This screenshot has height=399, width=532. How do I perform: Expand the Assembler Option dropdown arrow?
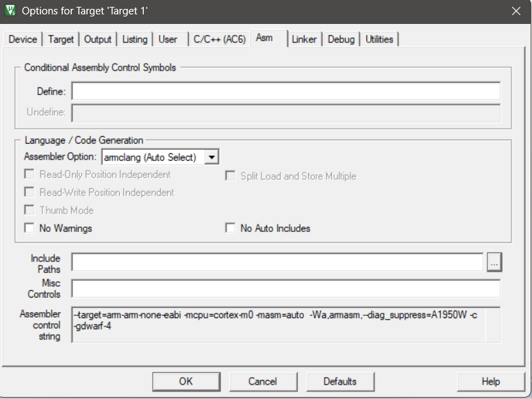pyautogui.click(x=212, y=157)
